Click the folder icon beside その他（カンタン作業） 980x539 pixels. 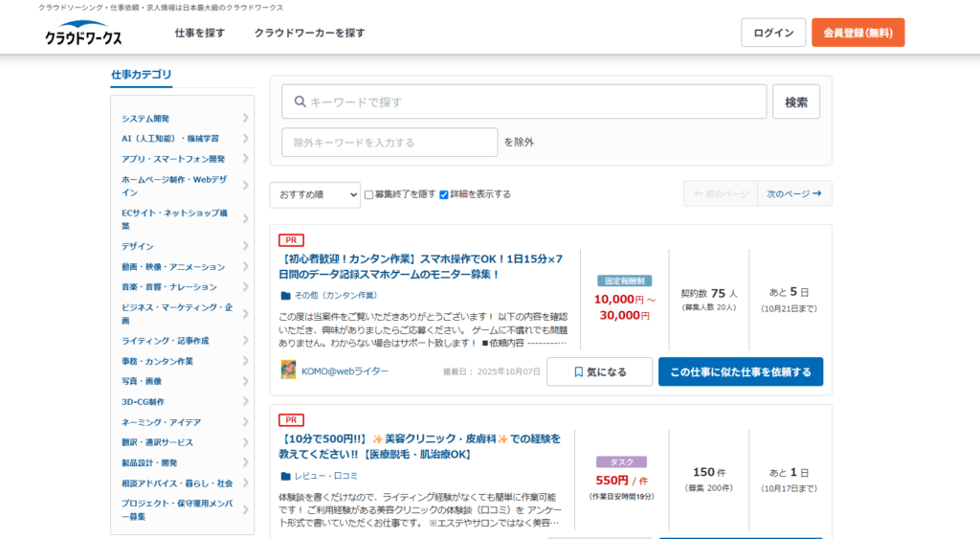coord(285,296)
